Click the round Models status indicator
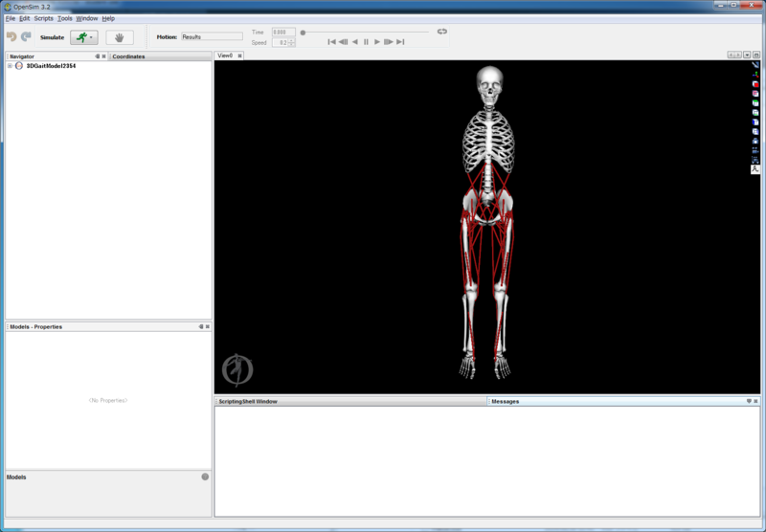Viewport: 766px width, 532px height. coord(205,477)
